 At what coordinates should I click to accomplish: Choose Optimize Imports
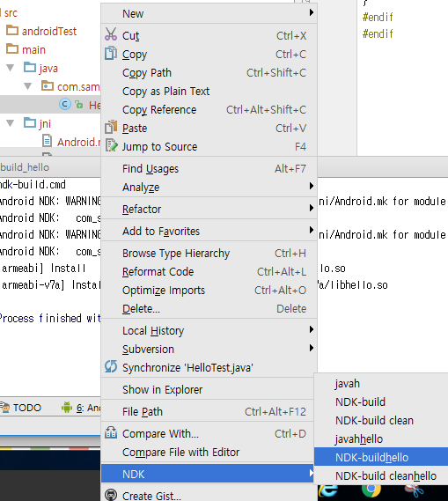point(209,291)
